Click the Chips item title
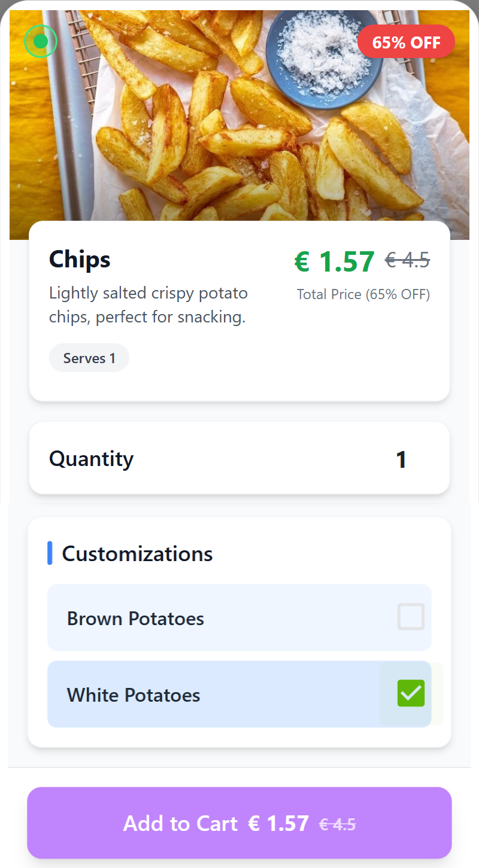Image resolution: width=479 pixels, height=868 pixels. pyautogui.click(x=80, y=260)
